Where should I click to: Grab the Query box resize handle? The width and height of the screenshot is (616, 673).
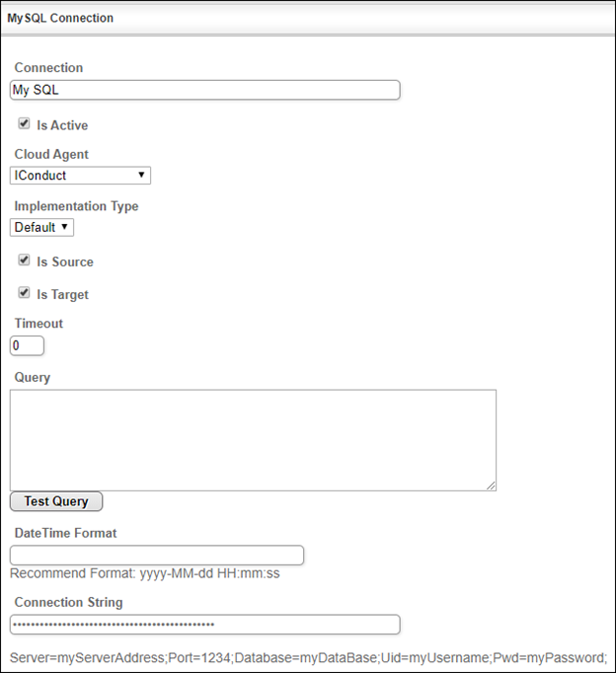click(x=491, y=486)
